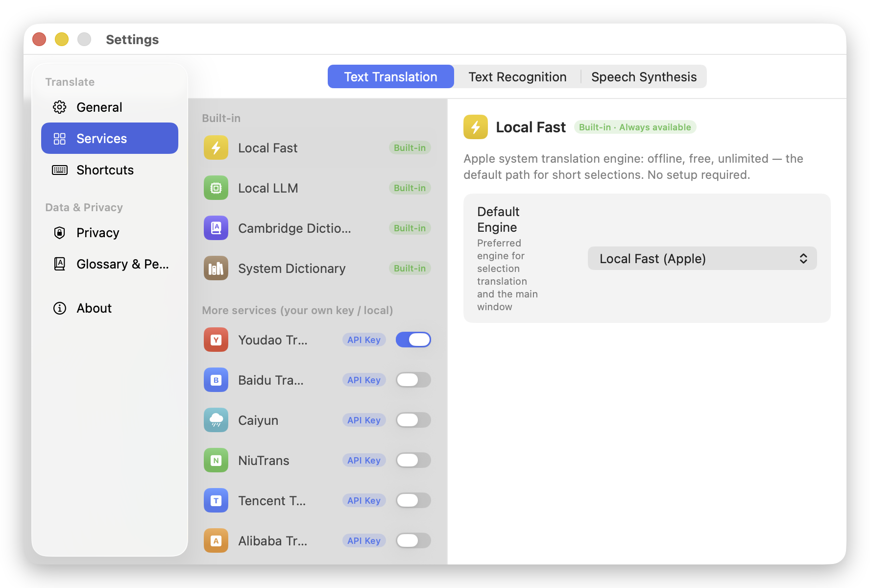Click the Built-in badge on Cambridge Dictio...

[410, 228]
